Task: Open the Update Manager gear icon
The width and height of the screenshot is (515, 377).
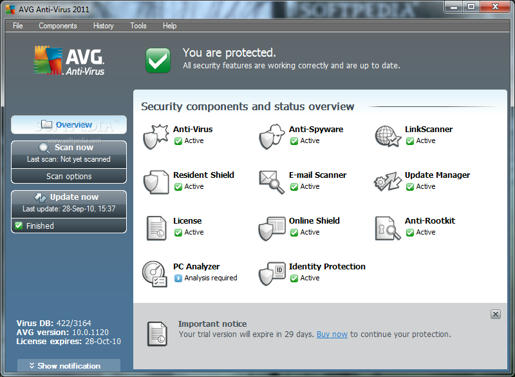Action: pos(387,182)
